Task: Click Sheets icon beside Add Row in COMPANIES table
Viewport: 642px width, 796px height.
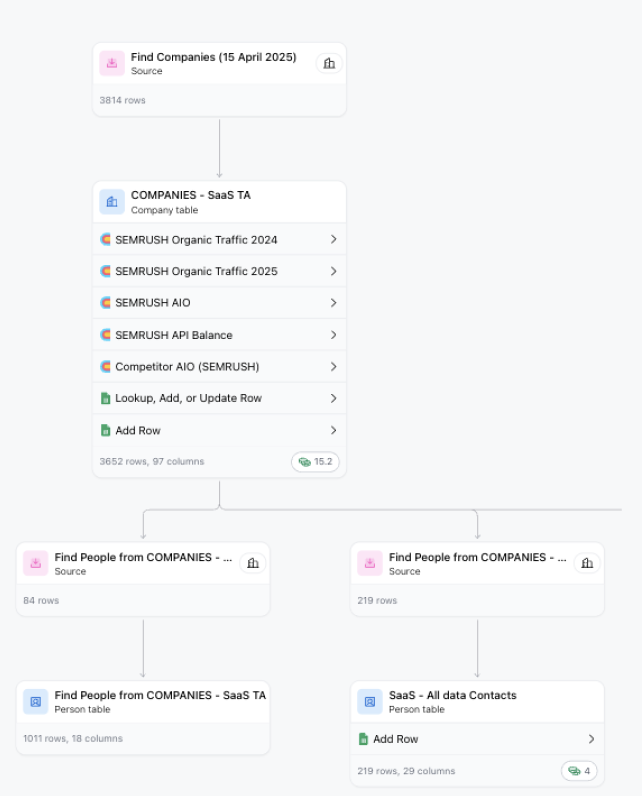Action: (x=106, y=430)
